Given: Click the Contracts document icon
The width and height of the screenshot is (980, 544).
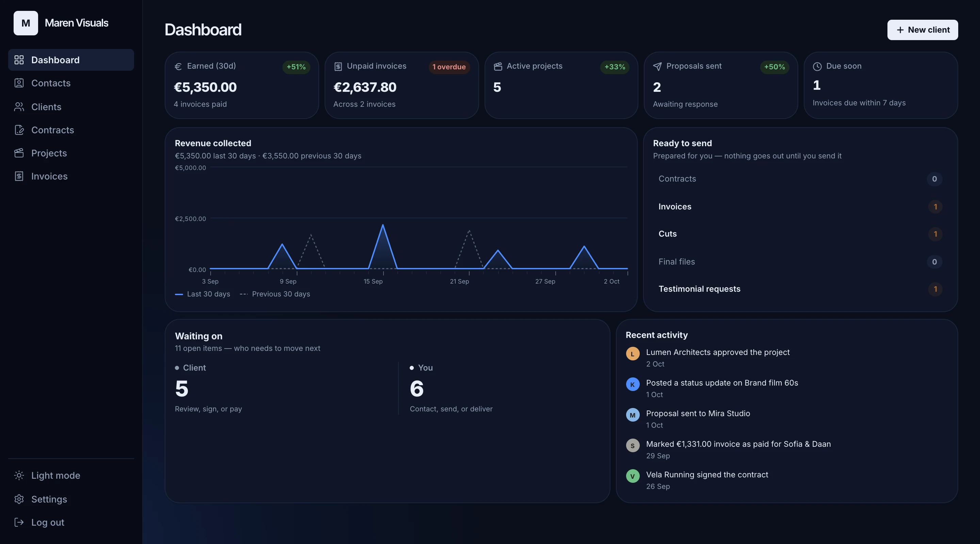Looking at the screenshot, I should (x=19, y=130).
